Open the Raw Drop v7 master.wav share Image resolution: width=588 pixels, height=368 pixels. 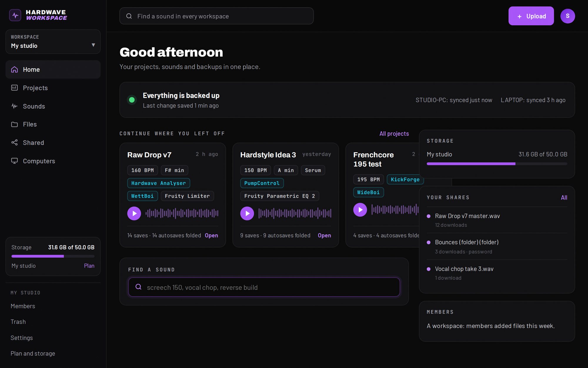[497, 220]
